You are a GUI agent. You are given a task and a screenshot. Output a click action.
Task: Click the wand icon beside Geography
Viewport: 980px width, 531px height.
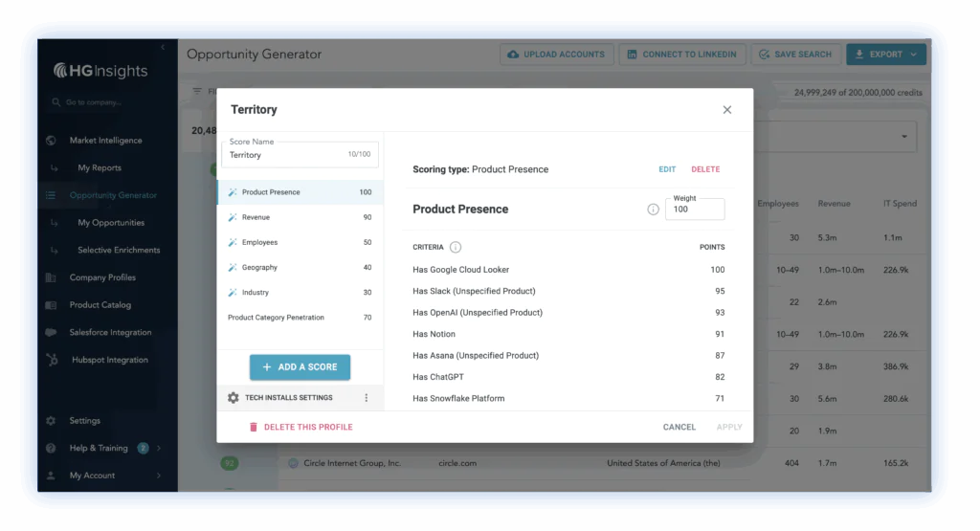tap(233, 267)
